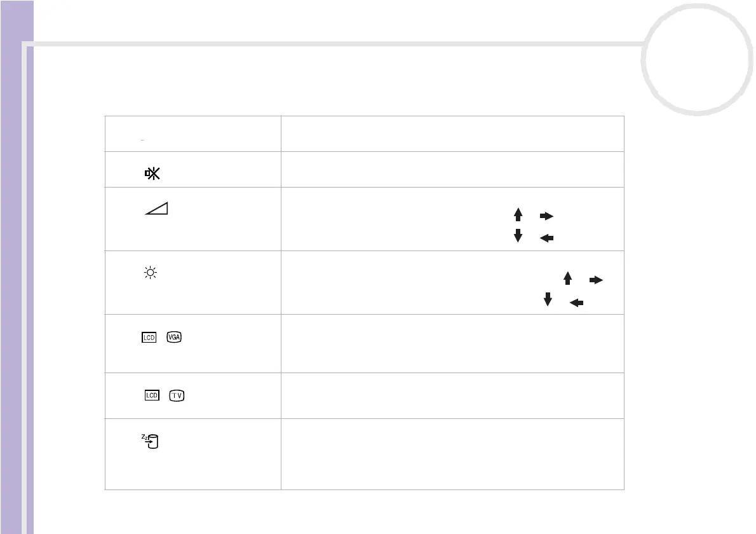
Task: Click the left arrow in the brightness row
Action: (576, 303)
